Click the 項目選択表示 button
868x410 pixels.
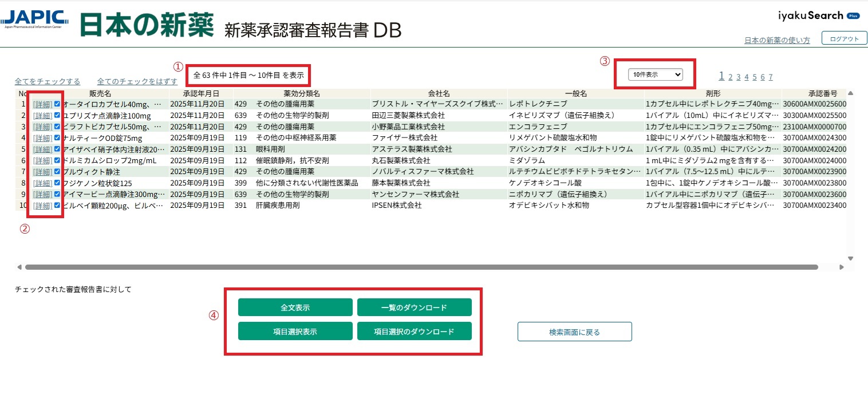click(x=295, y=332)
